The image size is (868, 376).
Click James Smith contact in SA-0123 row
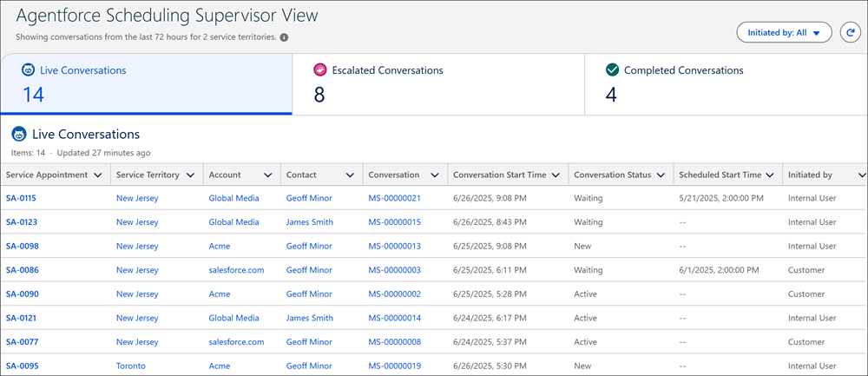click(x=310, y=222)
